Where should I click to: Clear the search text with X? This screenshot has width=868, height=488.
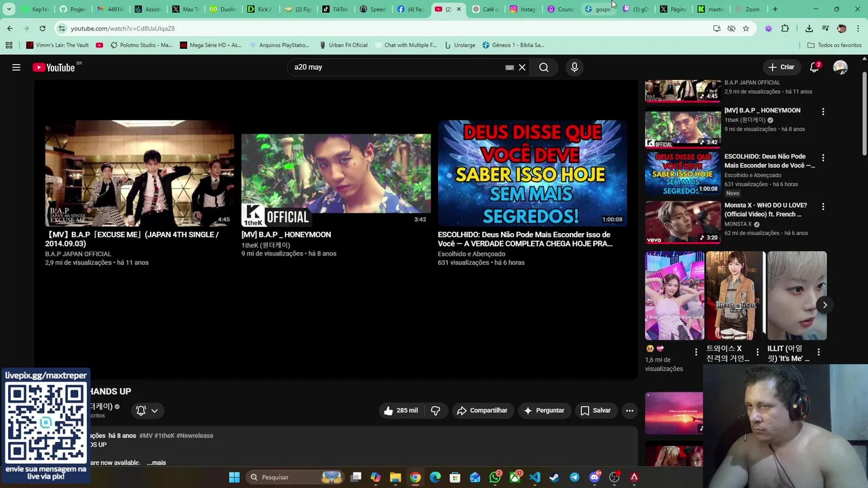pyautogui.click(x=522, y=67)
